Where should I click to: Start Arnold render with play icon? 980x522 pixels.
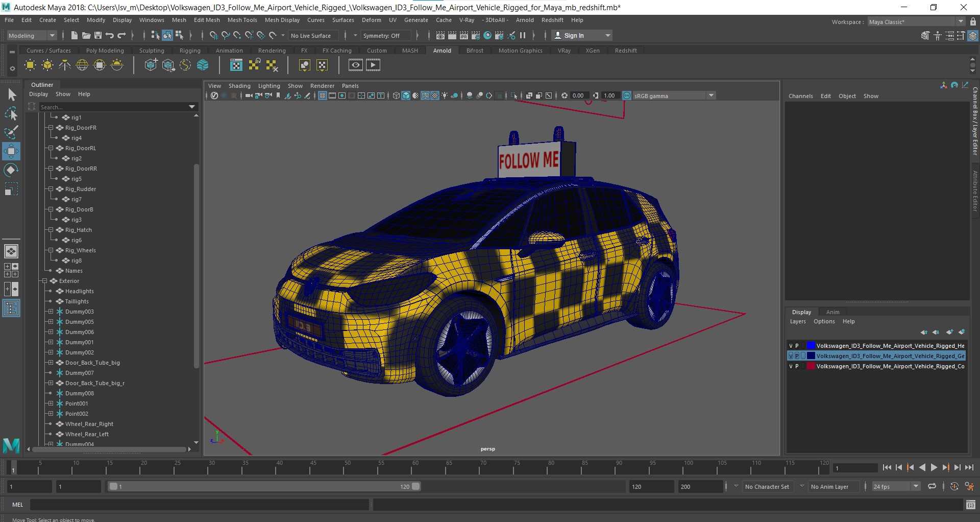373,65
